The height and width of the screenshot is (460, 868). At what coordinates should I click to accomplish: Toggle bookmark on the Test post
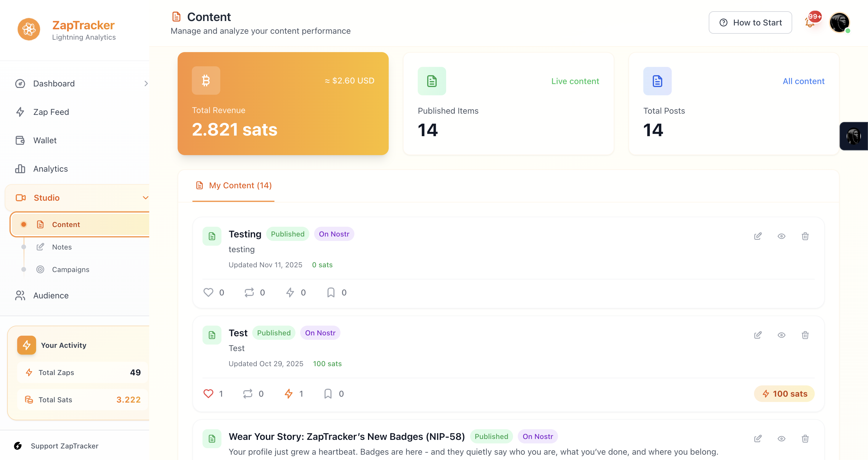point(327,393)
